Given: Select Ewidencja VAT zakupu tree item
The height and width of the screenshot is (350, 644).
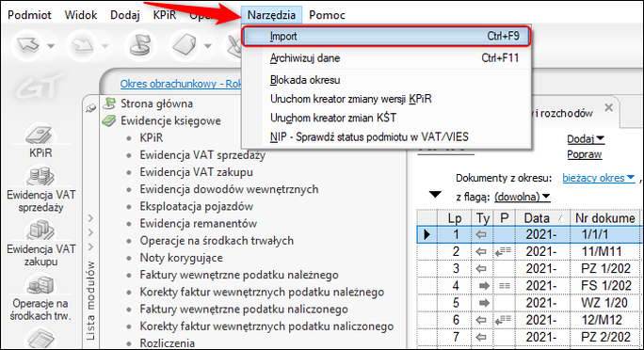Looking at the screenshot, I should click(197, 172).
